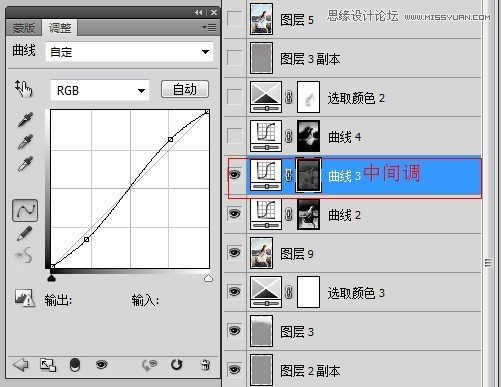501x387 pixels.
Task: Select the on-image targeted adjustment hand tool
Action: point(23,89)
